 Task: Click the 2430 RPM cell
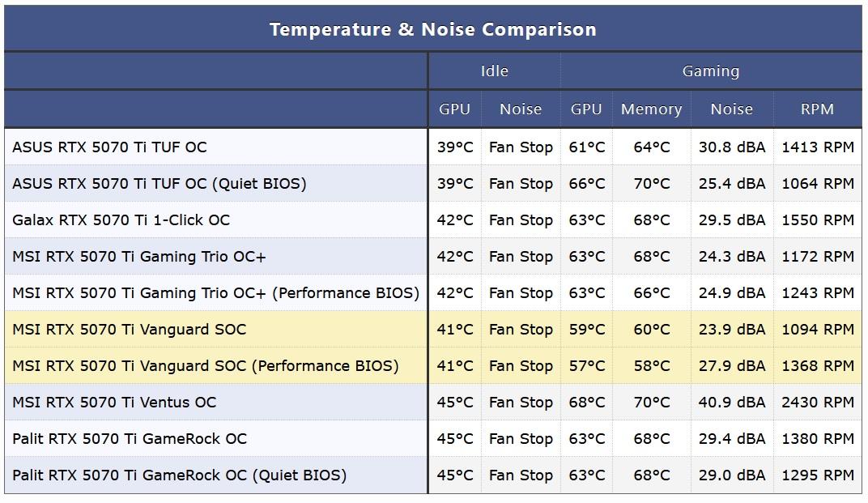[817, 403]
